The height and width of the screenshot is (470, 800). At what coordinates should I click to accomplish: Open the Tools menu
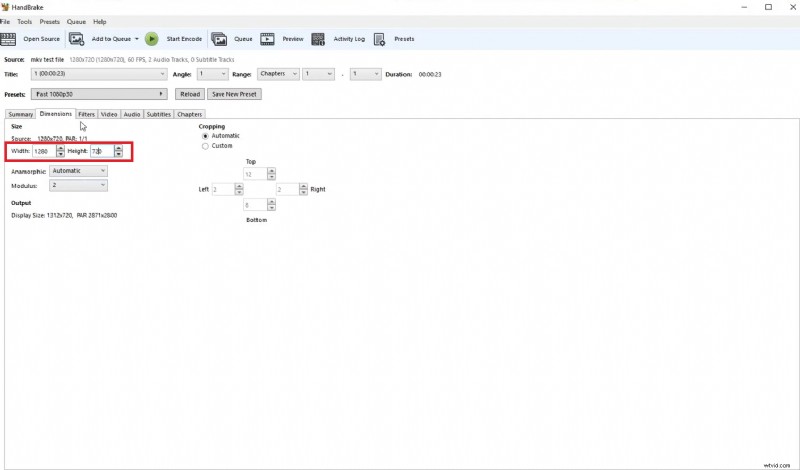(24, 22)
